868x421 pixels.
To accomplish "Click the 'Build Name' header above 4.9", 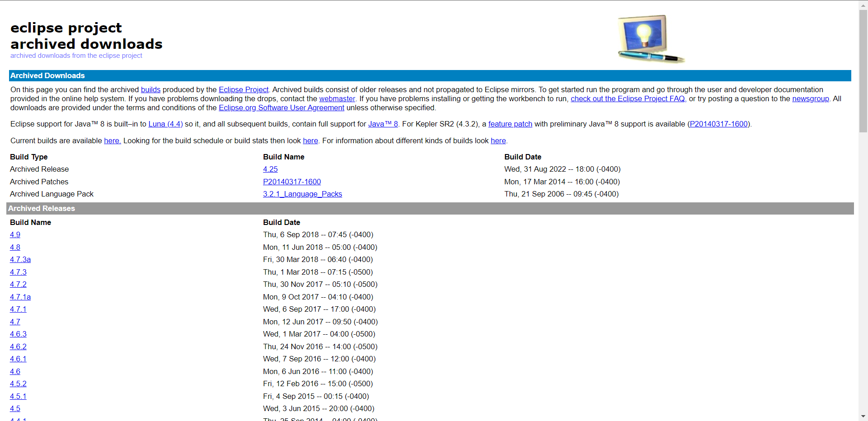I will [30, 222].
